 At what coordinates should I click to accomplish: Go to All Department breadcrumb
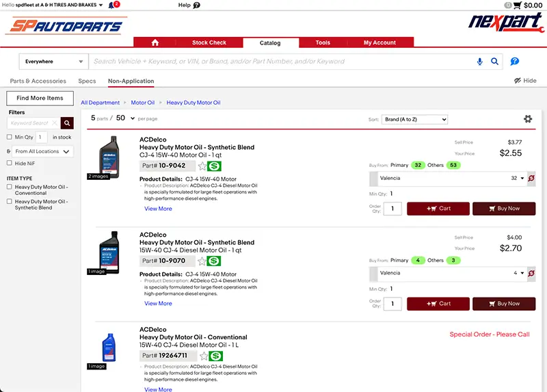[100, 103]
